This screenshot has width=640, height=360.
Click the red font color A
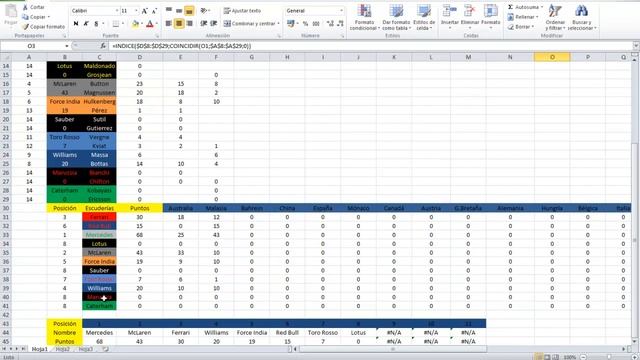click(x=149, y=24)
